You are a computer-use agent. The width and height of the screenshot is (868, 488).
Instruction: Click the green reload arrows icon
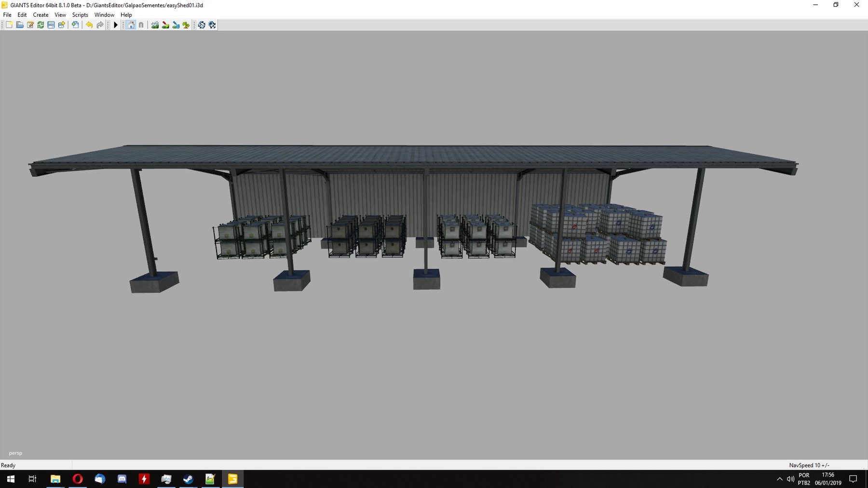[x=41, y=25]
